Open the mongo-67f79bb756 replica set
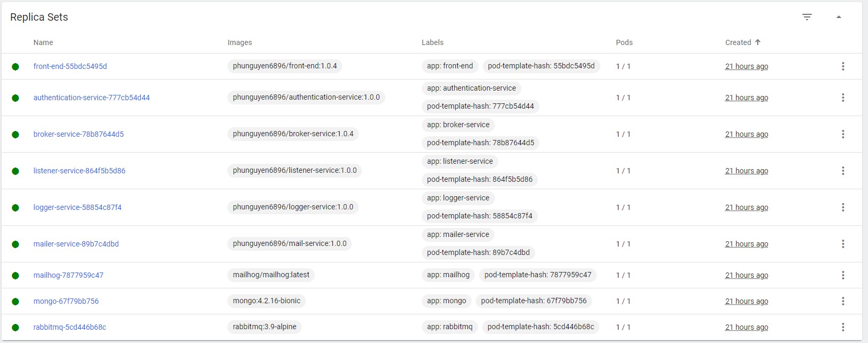The height and width of the screenshot is (343, 868). (x=66, y=301)
